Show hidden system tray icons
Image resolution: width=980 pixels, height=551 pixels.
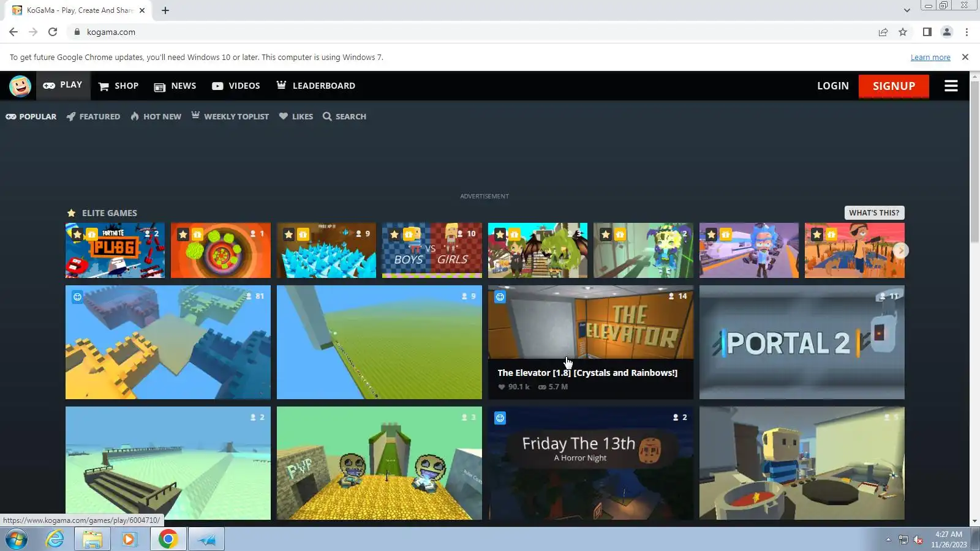click(x=888, y=539)
